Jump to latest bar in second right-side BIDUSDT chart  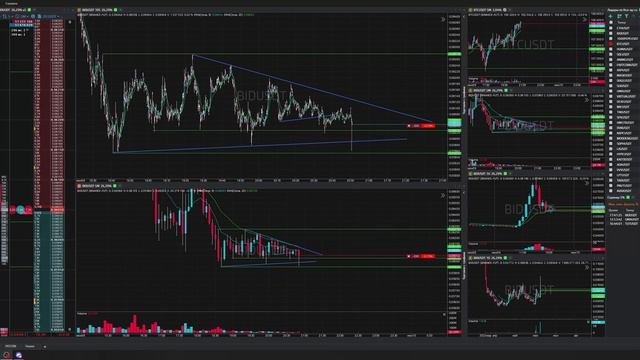(587, 100)
